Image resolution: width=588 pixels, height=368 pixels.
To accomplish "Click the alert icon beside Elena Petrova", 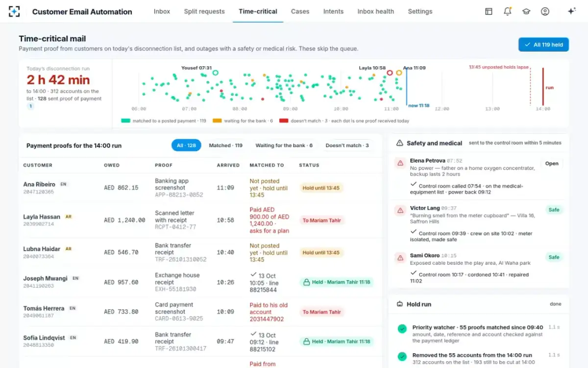I will click(x=400, y=163).
